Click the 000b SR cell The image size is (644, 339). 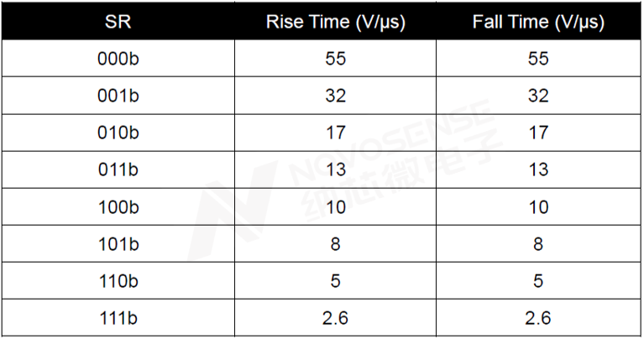[118, 59]
